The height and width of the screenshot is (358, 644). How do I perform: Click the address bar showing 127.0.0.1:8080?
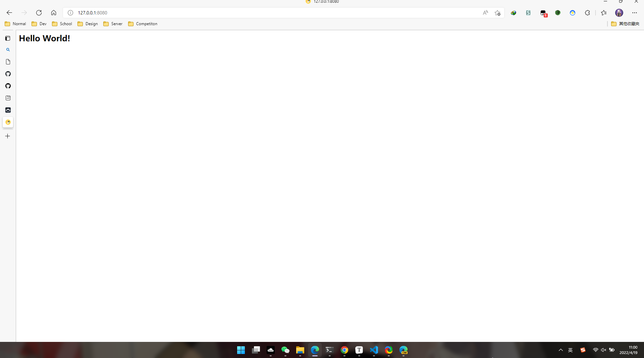pyautogui.click(x=268, y=13)
